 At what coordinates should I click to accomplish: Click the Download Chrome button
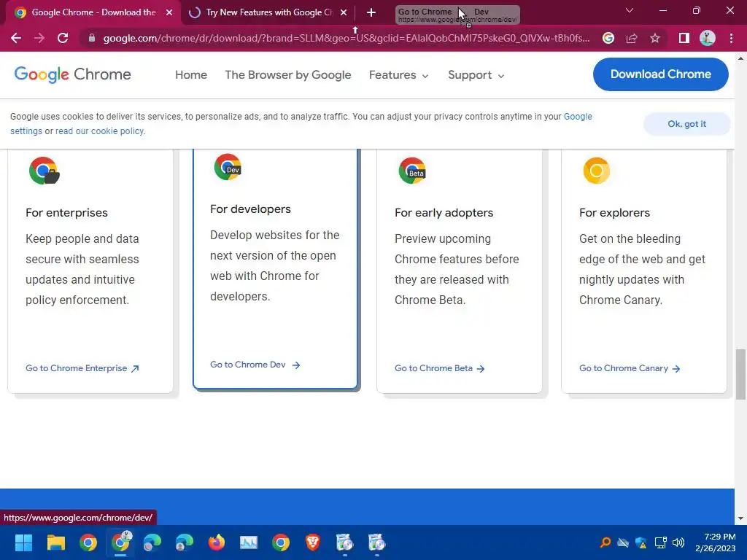pyautogui.click(x=660, y=74)
